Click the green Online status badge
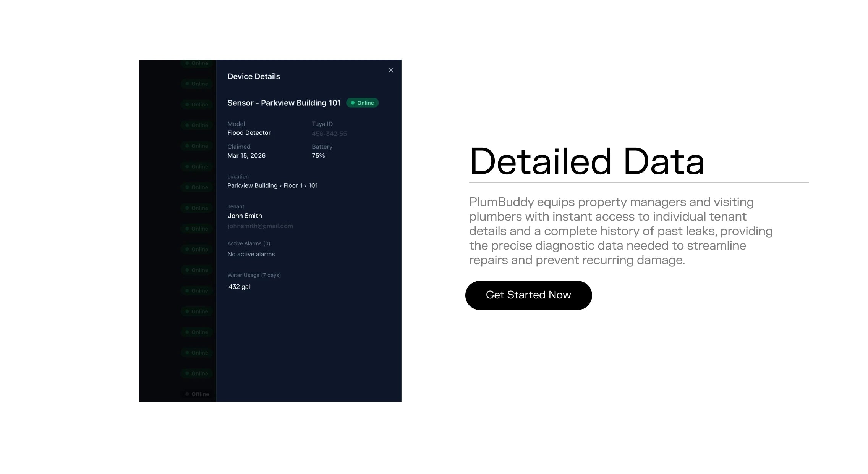The width and height of the screenshot is (868, 474). (x=362, y=103)
